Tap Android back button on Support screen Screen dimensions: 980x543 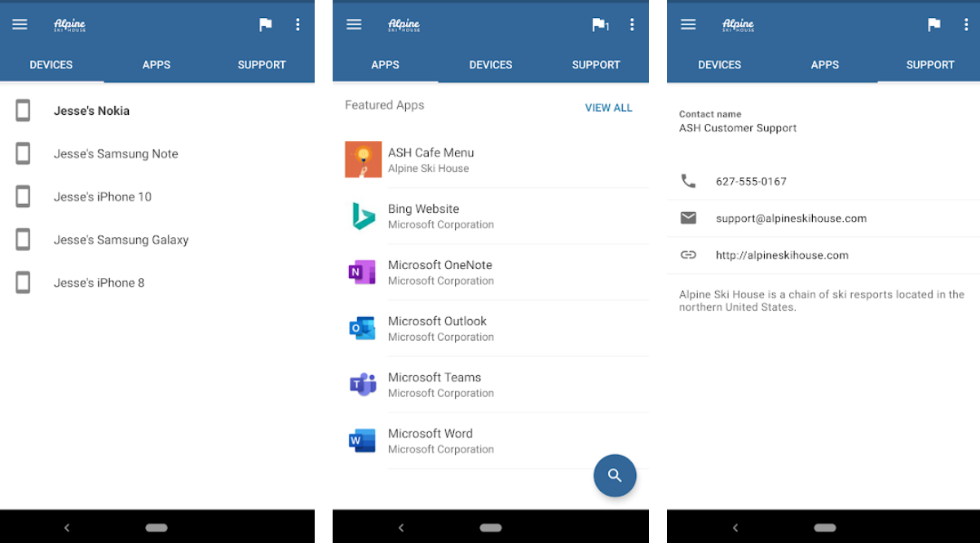735,528
